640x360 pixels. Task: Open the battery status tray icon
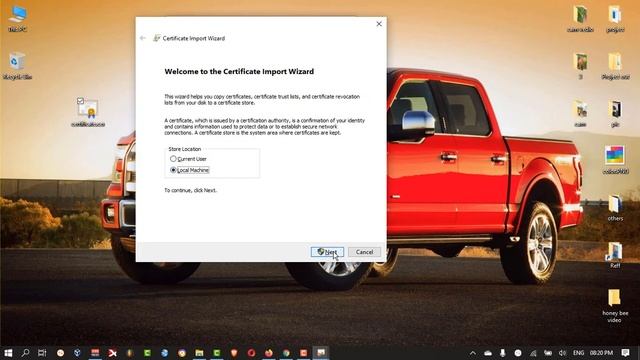[548, 353]
